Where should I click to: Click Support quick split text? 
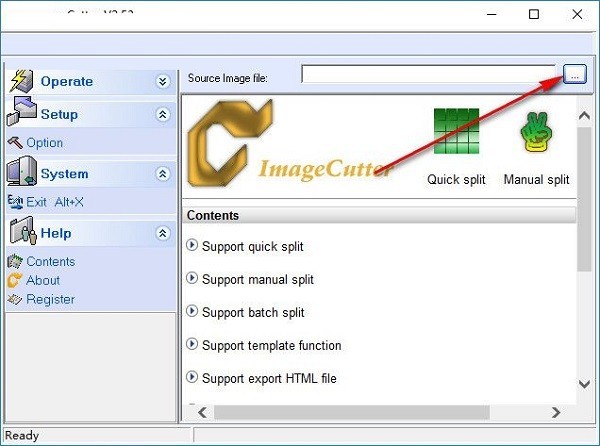[x=253, y=247]
